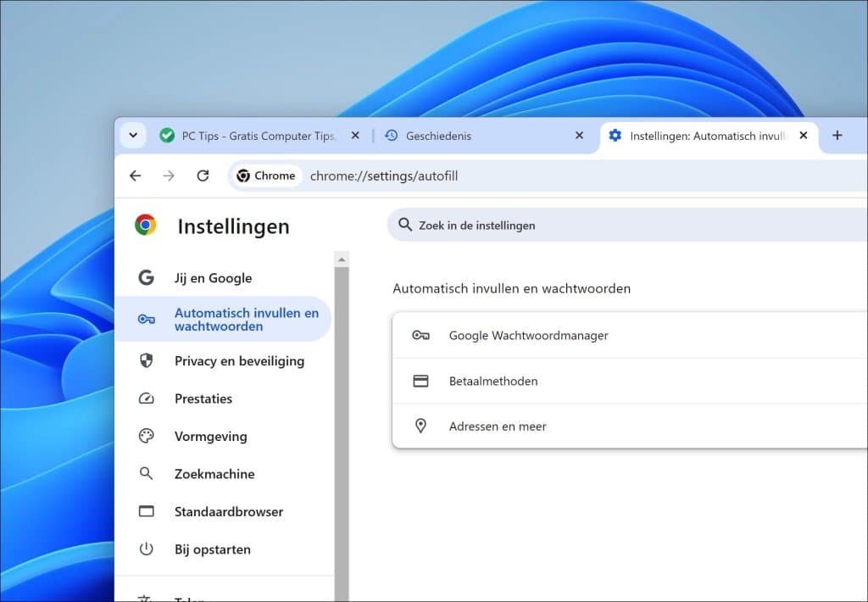Focus the Zoek in de instellingen field
The image size is (868, 602).
[x=627, y=225]
